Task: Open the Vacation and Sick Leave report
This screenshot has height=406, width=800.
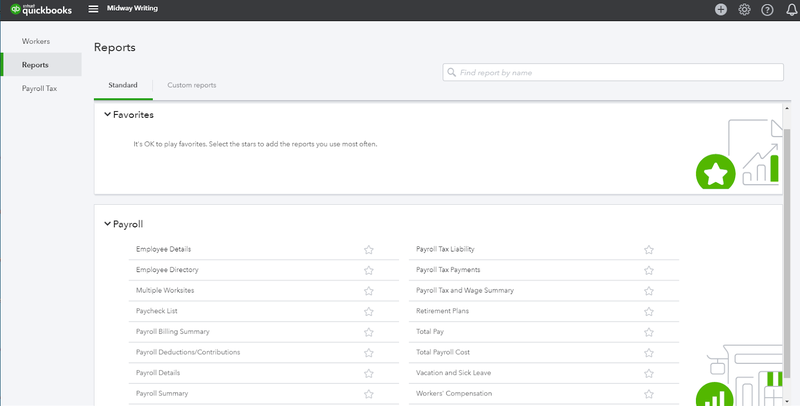Action: tap(454, 373)
